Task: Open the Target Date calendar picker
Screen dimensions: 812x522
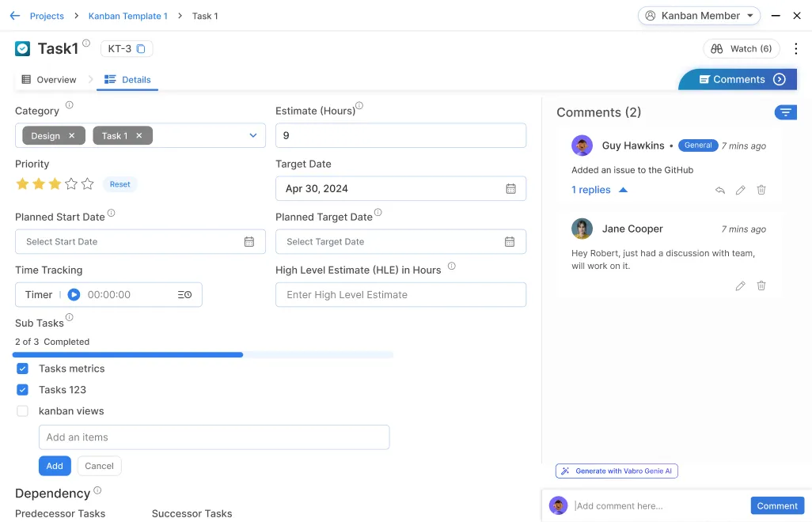Action: [x=510, y=188]
